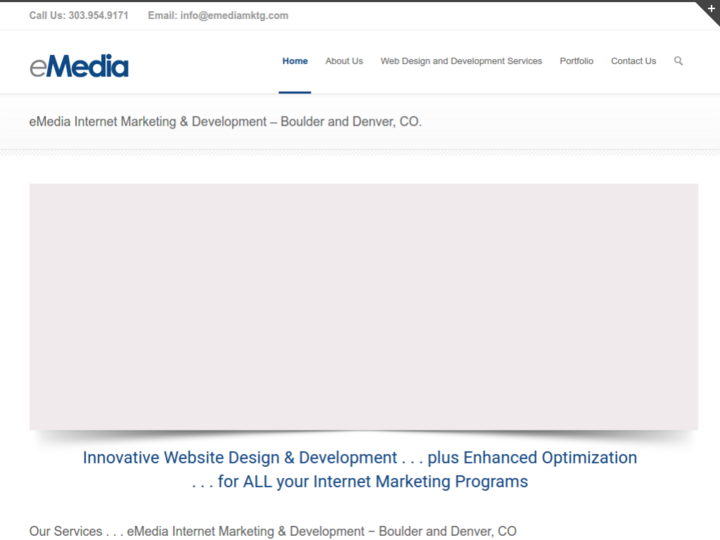Click the eMedia logo
Viewport: 720px width, 540px height.
coord(79,66)
